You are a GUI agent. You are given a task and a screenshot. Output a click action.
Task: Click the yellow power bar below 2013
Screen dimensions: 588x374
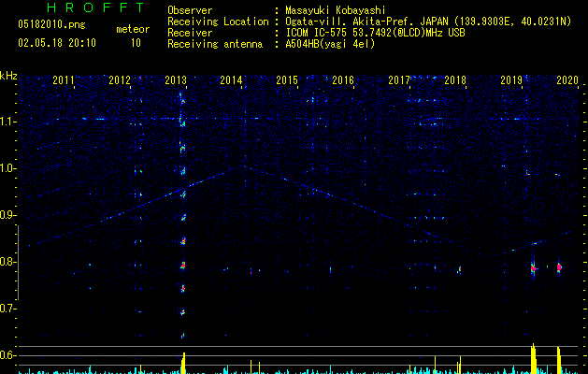click(183, 363)
